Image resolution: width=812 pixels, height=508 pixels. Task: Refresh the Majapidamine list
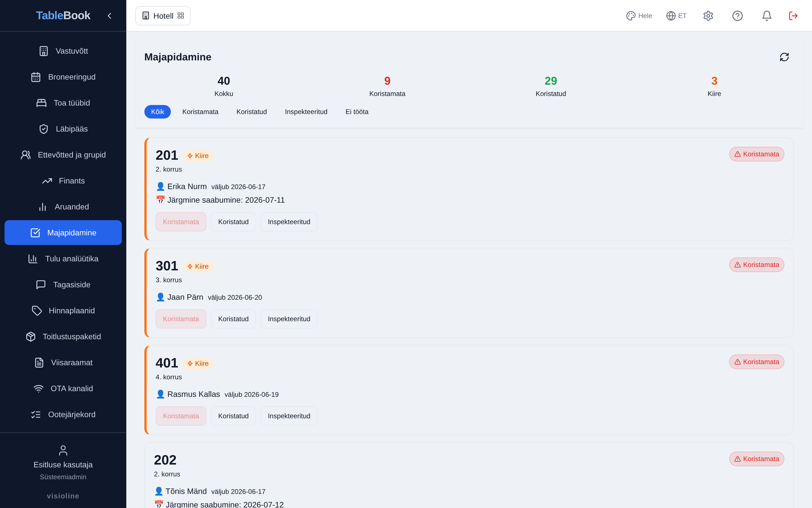(784, 57)
